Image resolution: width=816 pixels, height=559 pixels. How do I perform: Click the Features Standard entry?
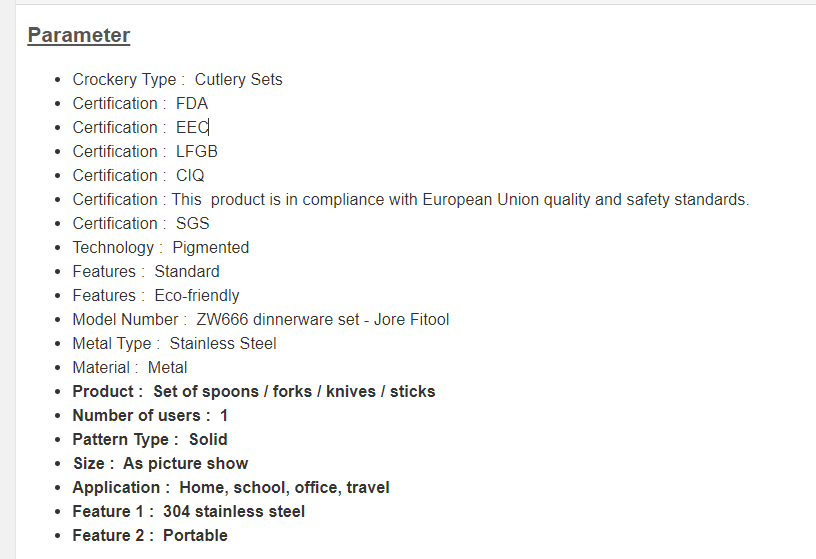(x=146, y=271)
